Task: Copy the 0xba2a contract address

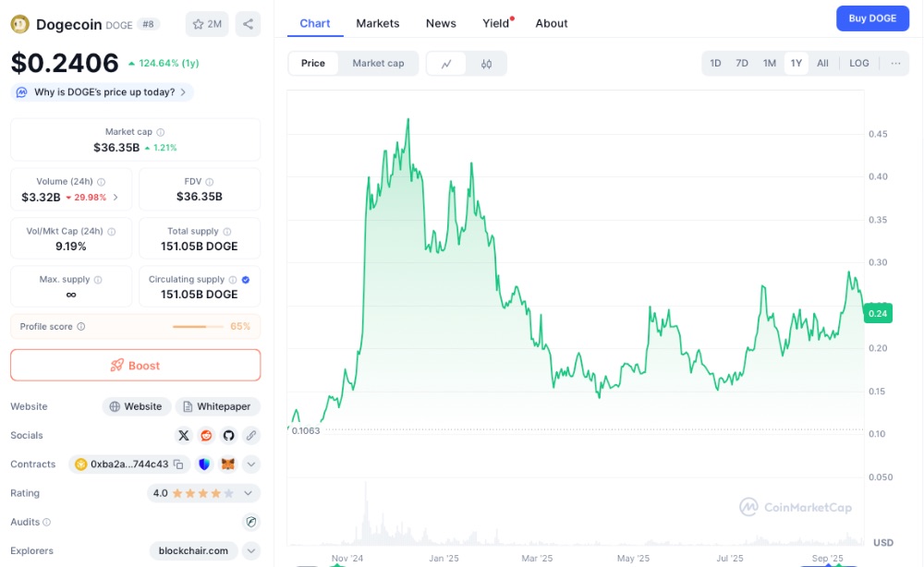Action: (178, 464)
